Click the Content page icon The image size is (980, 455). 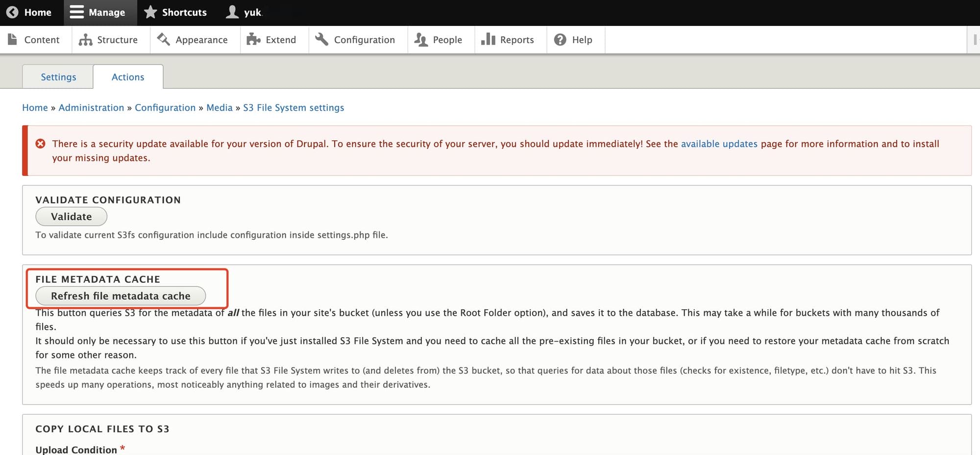point(13,39)
